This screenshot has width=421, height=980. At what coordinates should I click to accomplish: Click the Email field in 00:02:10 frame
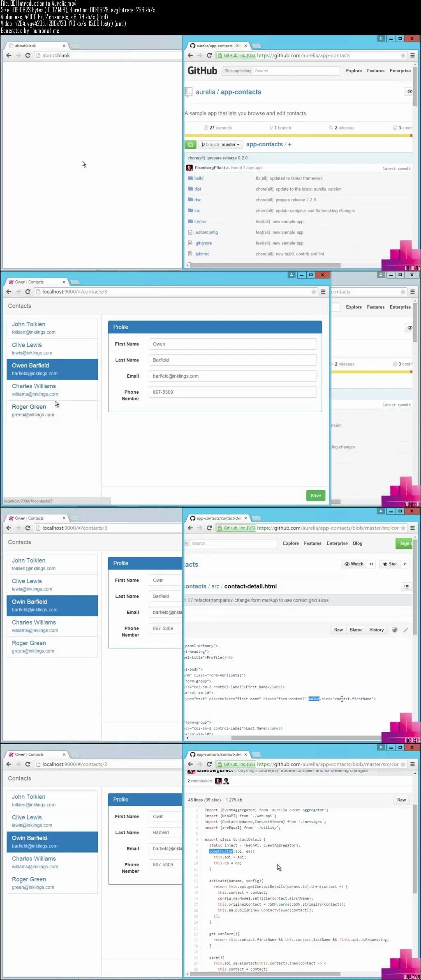233,376
